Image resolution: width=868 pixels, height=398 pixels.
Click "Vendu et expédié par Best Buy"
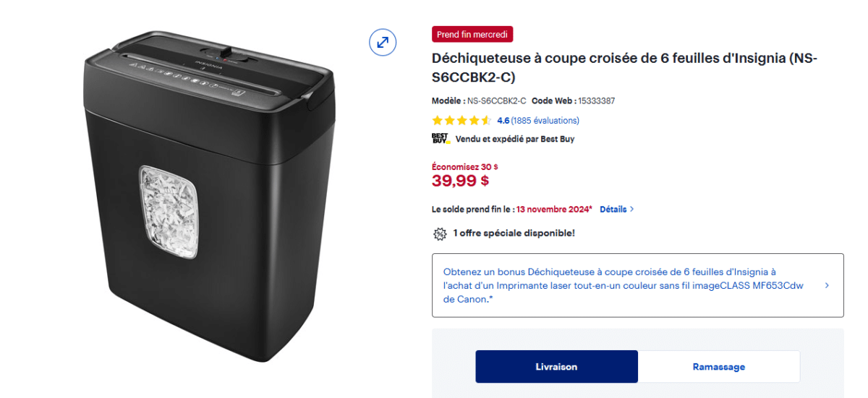pyautogui.click(x=514, y=139)
